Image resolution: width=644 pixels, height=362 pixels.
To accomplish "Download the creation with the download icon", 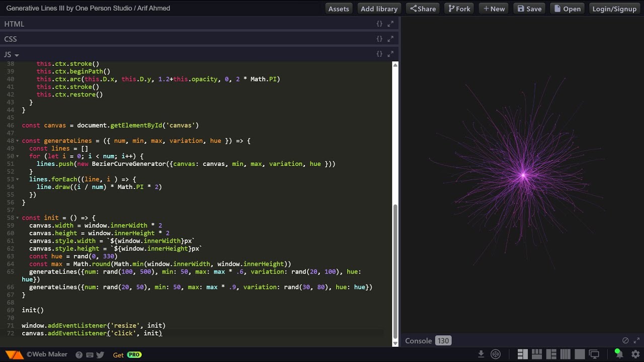I will pyautogui.click(x=481, y=354).
